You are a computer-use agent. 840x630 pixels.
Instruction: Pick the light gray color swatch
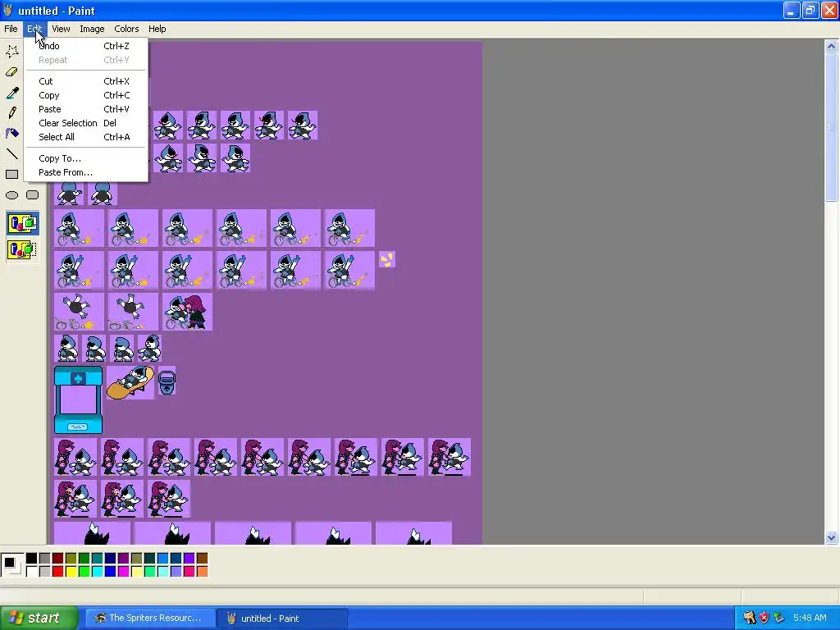[x=44, y=572]
